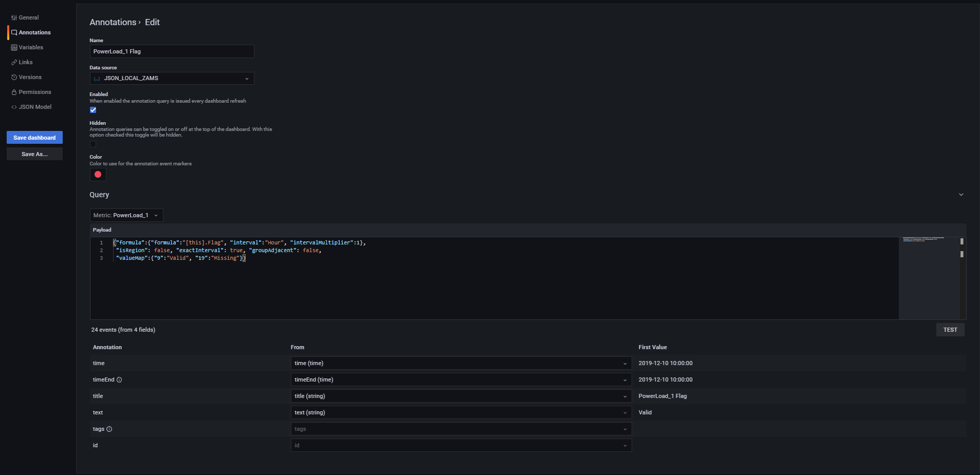
Task: Check the Hidden checkbox
Action: click(x=93, y=144)
